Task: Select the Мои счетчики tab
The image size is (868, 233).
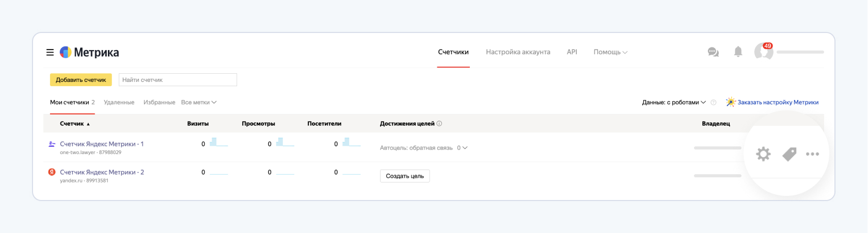Action: (x=72, y=102)
